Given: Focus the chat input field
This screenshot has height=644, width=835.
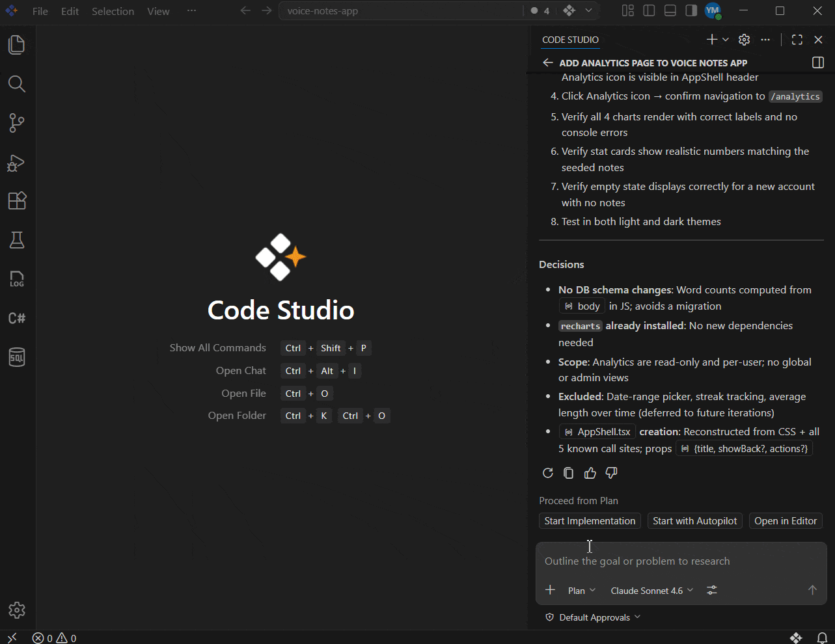Looking at the screenshot, I should click(681, 561).
